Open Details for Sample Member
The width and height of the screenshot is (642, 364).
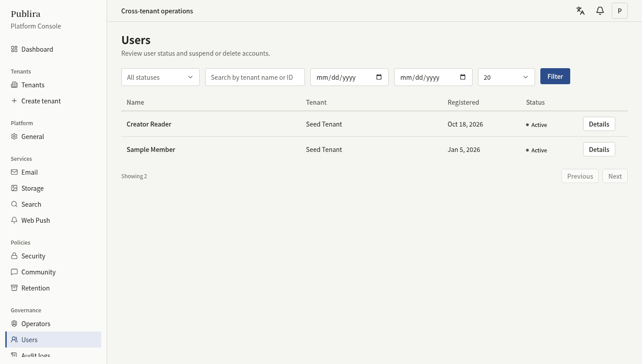point(599,149)
